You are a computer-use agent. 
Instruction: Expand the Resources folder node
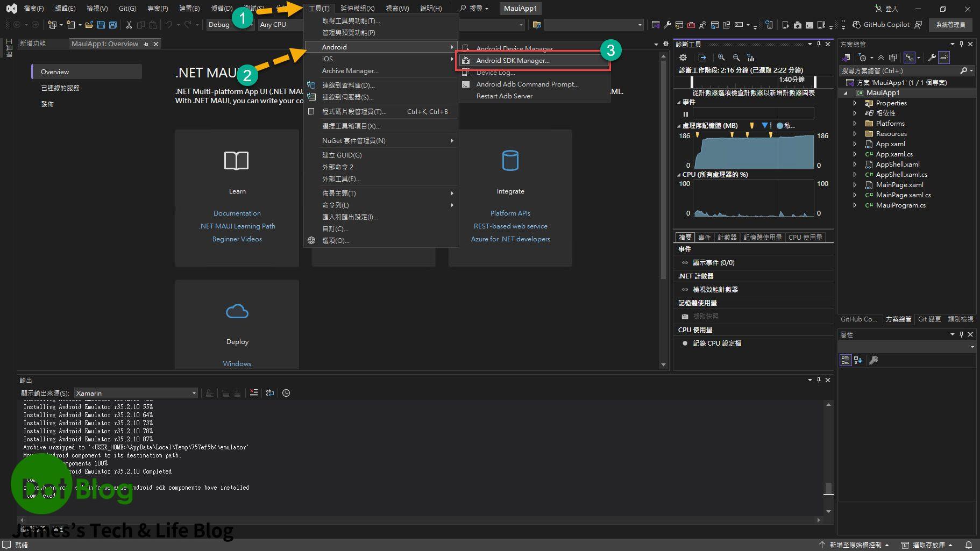coord(855,134)
